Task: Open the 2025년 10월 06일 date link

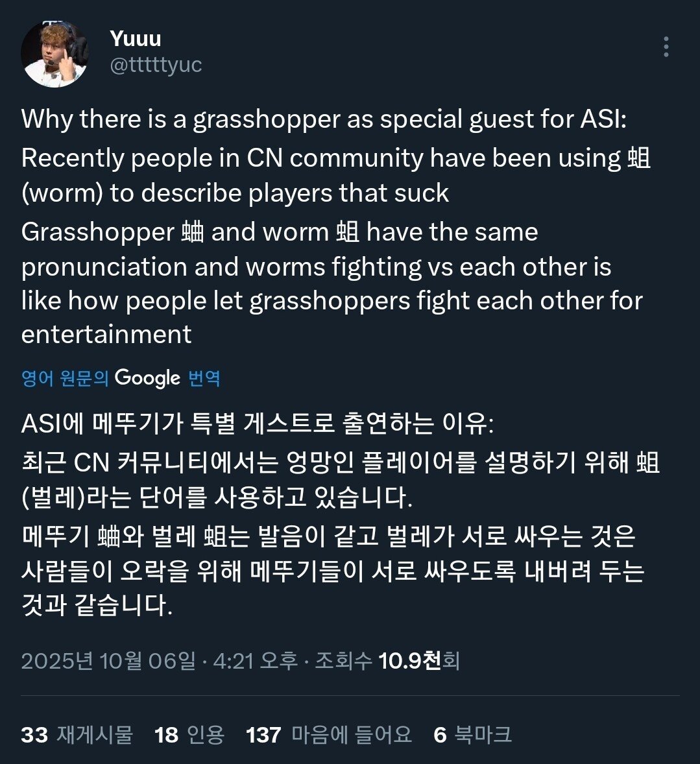Action: coord(108,661)
